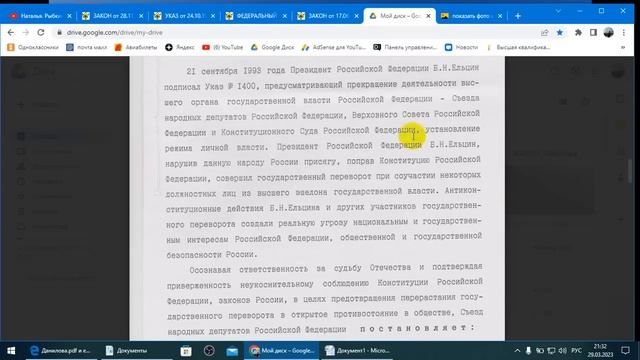Go back to the previous page

click(11, 32)
